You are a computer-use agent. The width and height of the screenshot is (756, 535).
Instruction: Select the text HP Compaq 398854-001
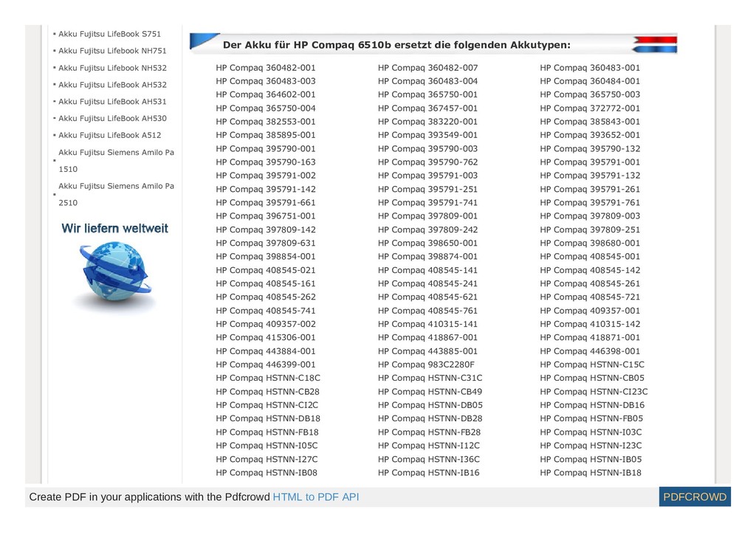click(x=266, y=257)
